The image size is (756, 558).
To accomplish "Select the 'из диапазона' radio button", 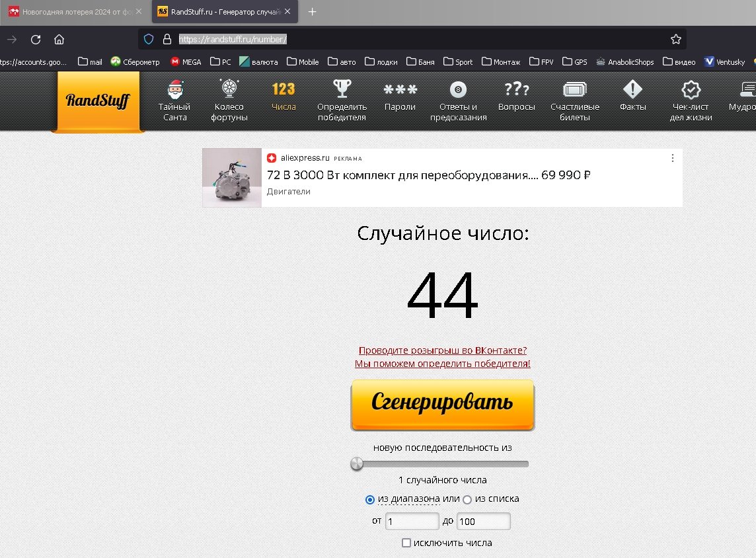I will click(x=370, y=499).
